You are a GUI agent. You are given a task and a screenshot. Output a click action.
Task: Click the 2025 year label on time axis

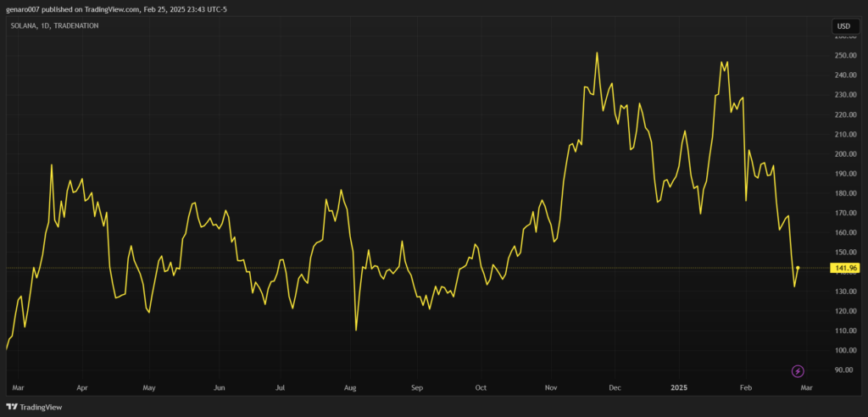tap(679, 388)
